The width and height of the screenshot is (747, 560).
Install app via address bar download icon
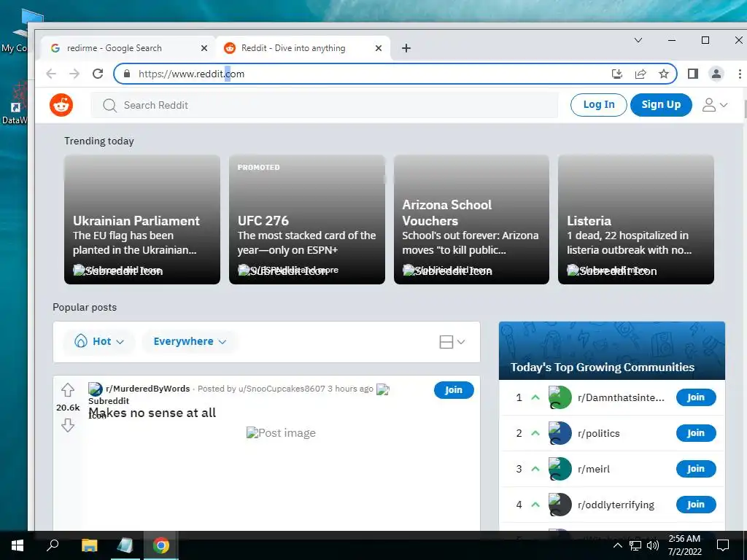click(x=617, y=74)
